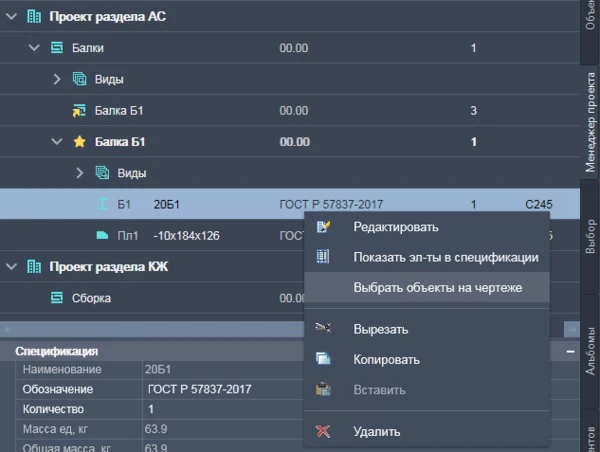Viewport: 600px width, 452px height.
Task: Click the Балки assembly group icon
Action: tap(57, 47)
